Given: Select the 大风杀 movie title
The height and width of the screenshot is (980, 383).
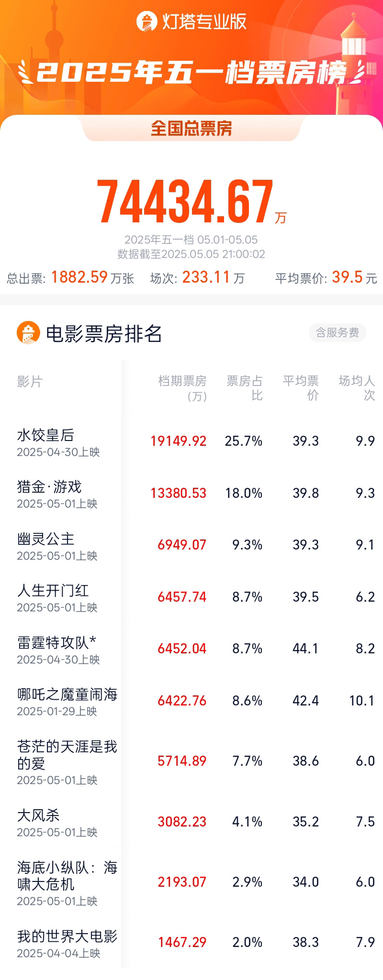Looking at the screenshot, I should (38, 815).
